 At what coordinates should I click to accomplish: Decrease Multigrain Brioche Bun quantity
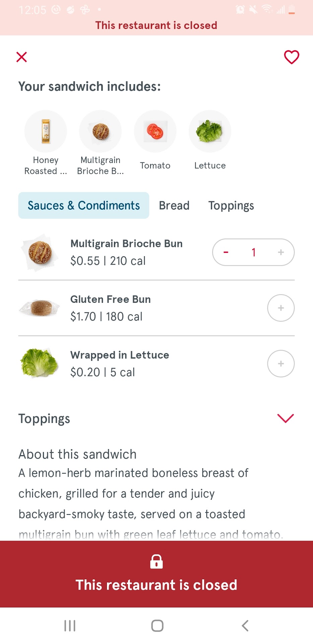[226, 252]
